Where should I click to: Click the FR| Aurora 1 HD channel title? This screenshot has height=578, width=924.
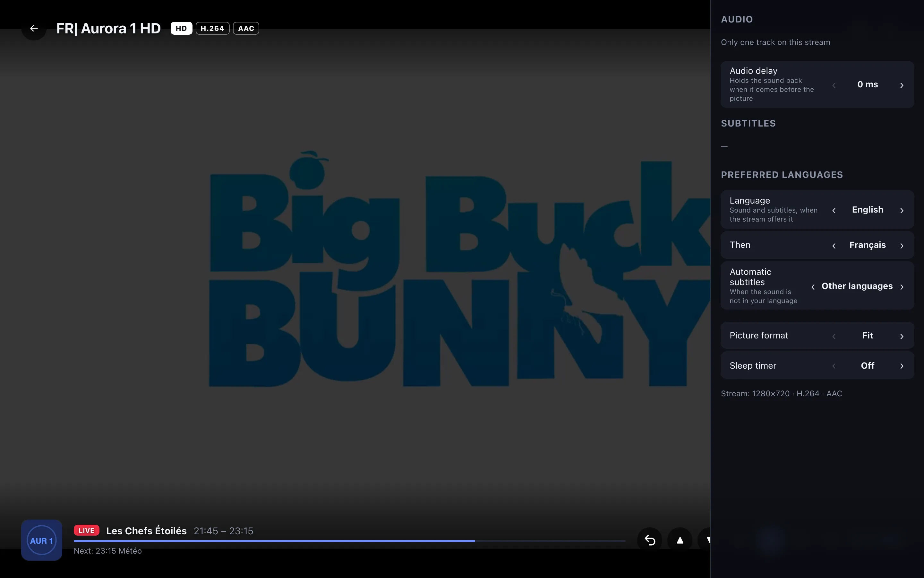(108, 28)
